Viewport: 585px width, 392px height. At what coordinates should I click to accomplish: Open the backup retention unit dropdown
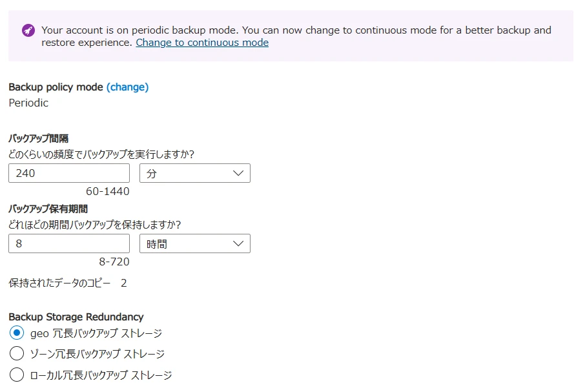tap(194, 243)
